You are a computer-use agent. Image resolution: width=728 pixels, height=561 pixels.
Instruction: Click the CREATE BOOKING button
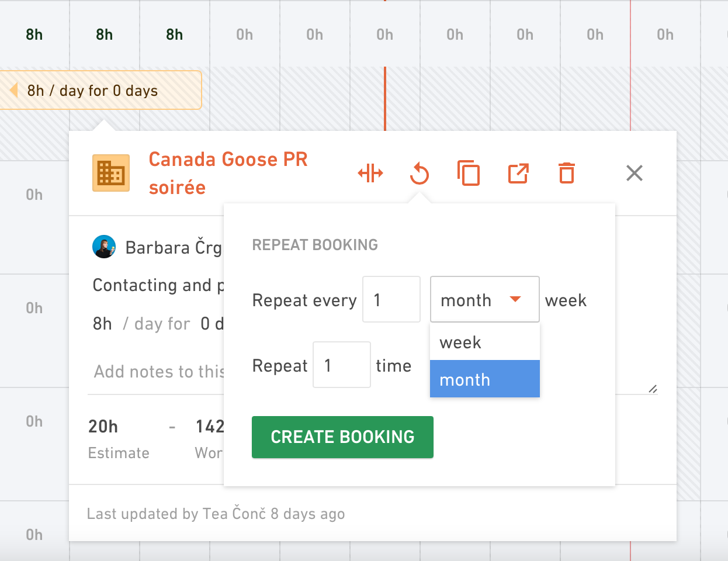coord(342,437)
